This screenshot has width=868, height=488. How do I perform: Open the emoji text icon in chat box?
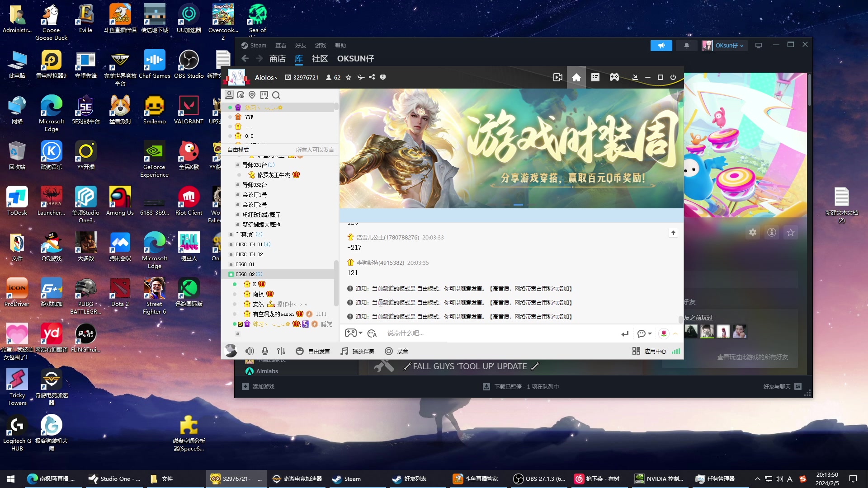coord(372,333)
